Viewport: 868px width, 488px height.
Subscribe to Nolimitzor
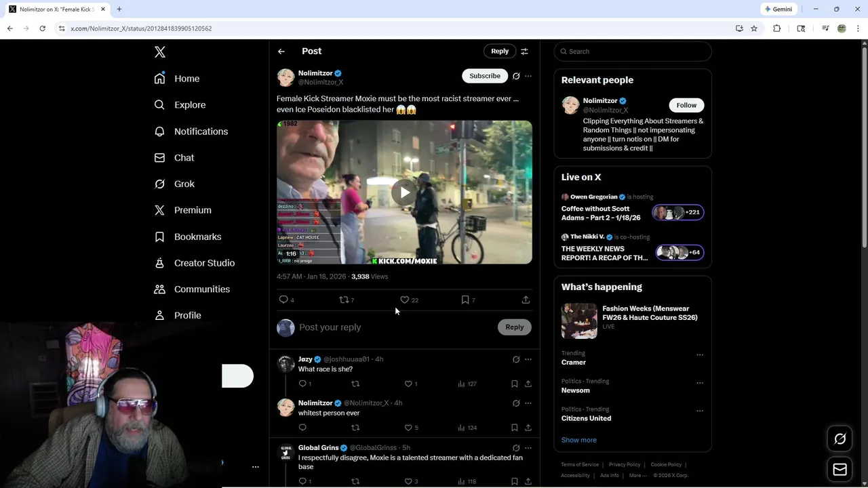[485, 76]
